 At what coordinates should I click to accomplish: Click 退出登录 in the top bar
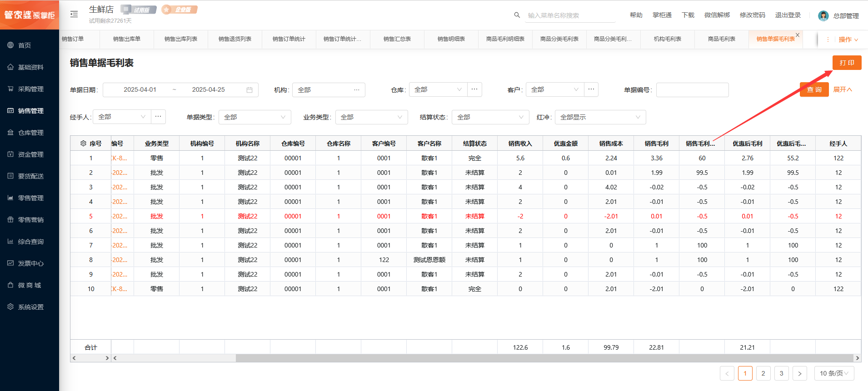tap(788, 15)
